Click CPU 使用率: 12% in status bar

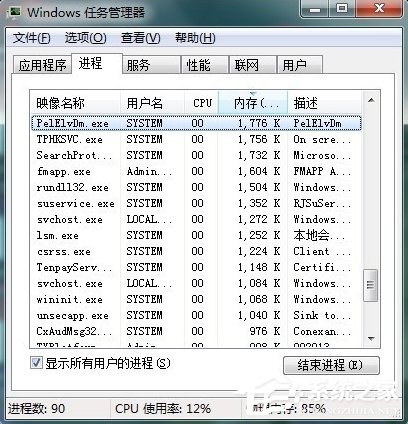pyautogui.click(x=163, y=409)
